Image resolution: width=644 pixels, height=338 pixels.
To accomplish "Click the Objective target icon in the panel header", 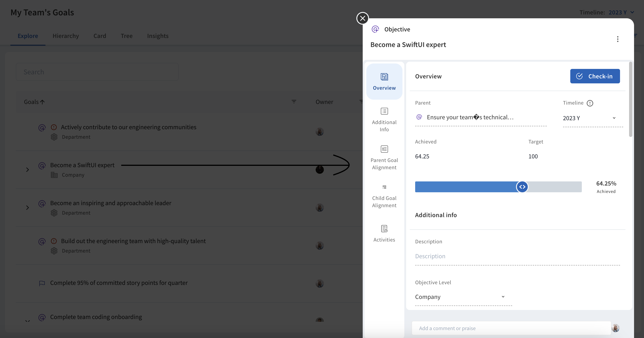I will click(x=375, y=29).
